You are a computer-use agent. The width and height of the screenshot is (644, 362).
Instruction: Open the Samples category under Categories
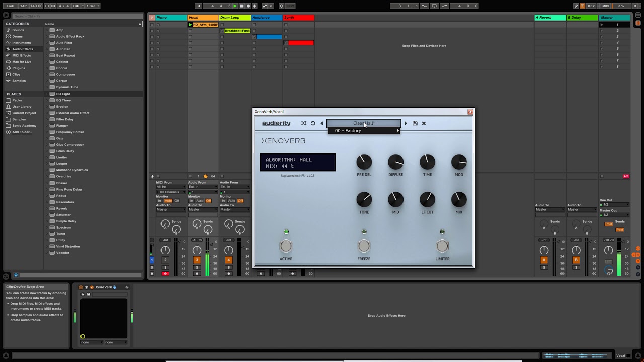tap(19, 81)
